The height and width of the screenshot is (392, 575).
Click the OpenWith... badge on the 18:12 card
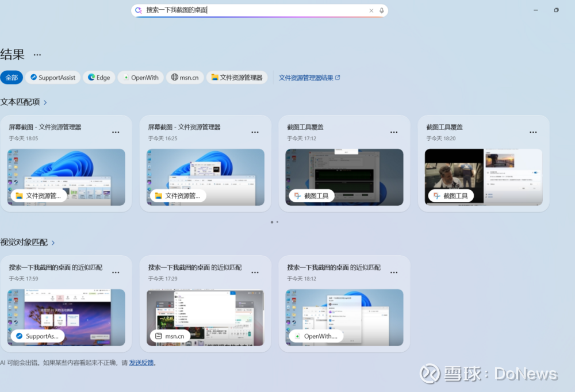tap(316, 336)
